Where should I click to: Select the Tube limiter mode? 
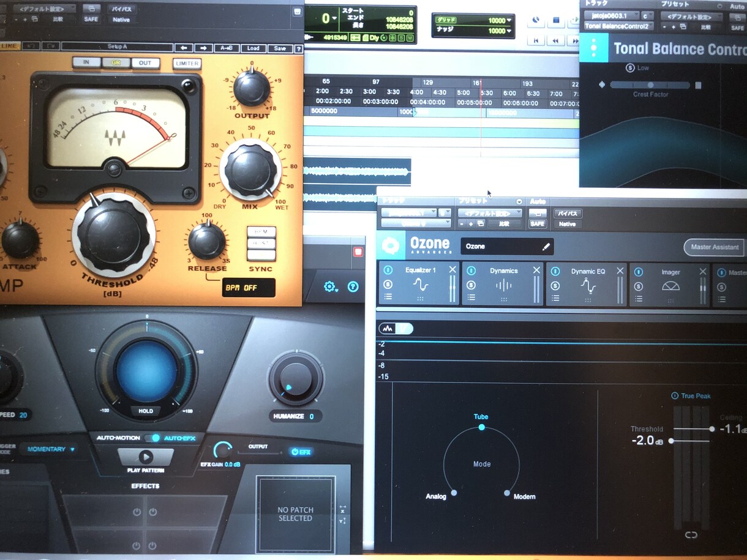point(481,427)
